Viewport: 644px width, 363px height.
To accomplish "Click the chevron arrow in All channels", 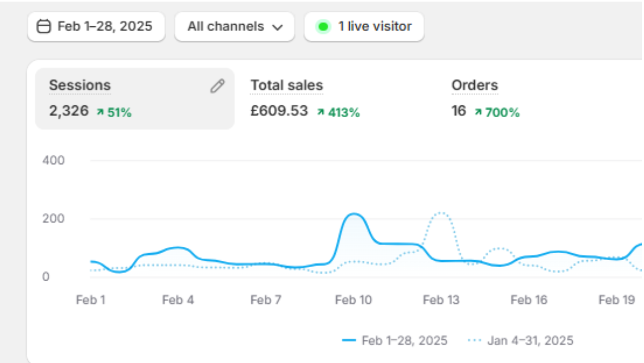I will (278, 27).
